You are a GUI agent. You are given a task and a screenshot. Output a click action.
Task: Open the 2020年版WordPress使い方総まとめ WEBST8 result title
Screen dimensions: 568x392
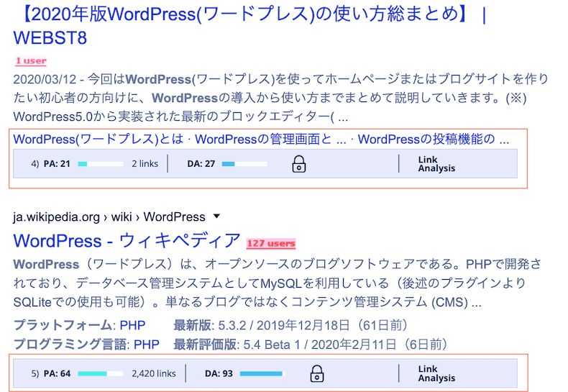pyautogui.click(x=250, y=26)
